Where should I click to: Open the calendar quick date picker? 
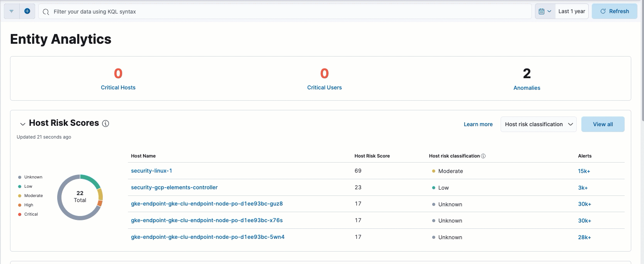click(x=545, y=12)
